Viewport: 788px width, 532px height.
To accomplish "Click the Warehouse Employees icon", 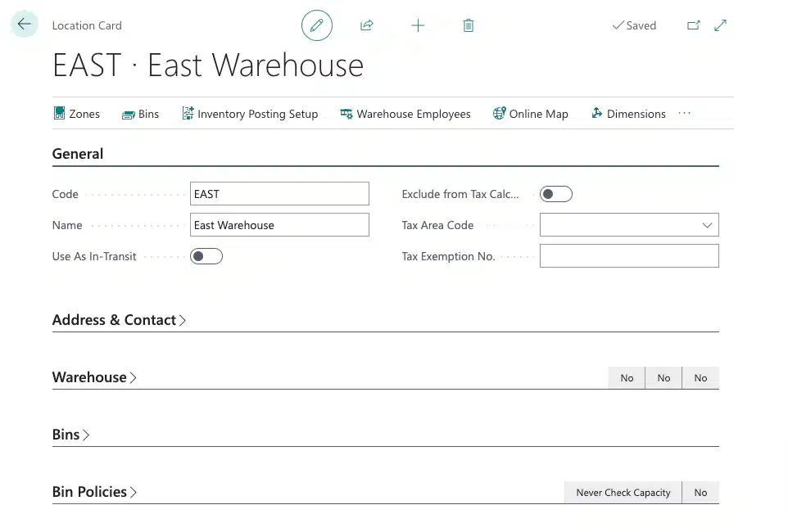I will coord(346,114).
